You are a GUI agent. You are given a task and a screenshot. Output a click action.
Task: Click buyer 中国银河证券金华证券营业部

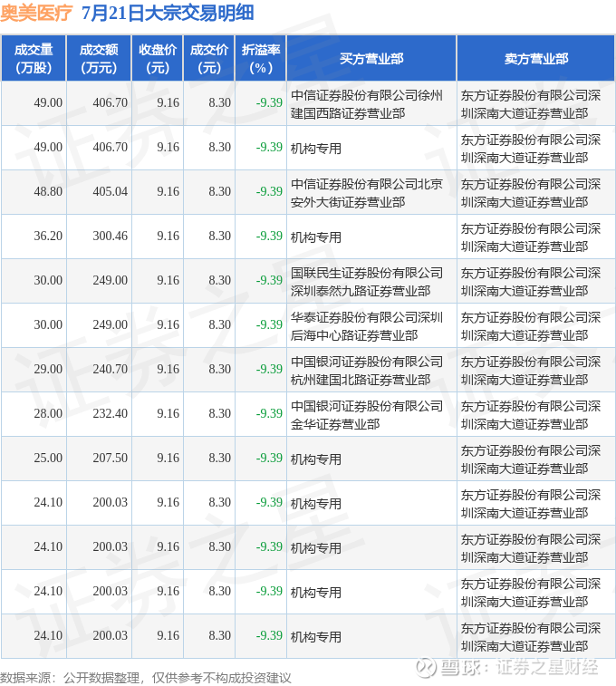pyautogui.click(x=367, y=415)
